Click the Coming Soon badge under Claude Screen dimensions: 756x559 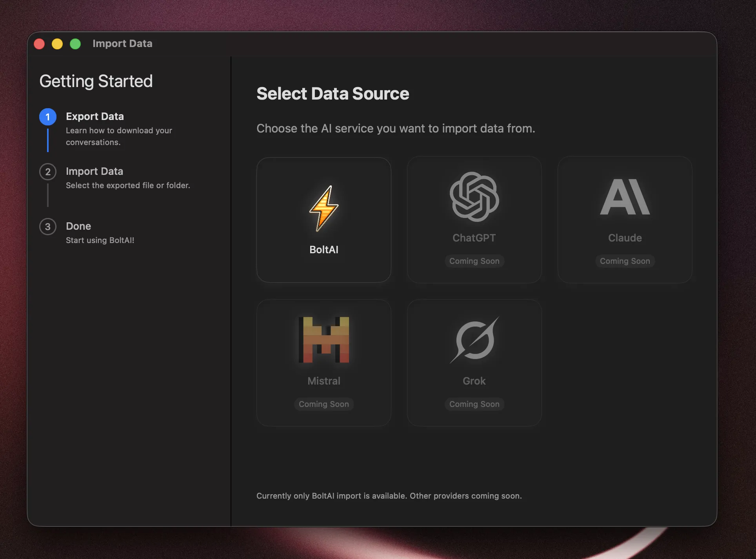[625, 261]
